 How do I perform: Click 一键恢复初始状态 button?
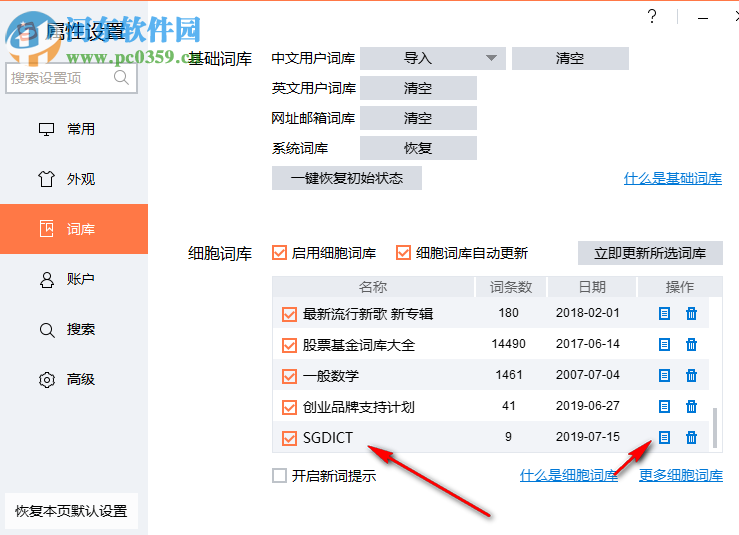pos(347,178)
